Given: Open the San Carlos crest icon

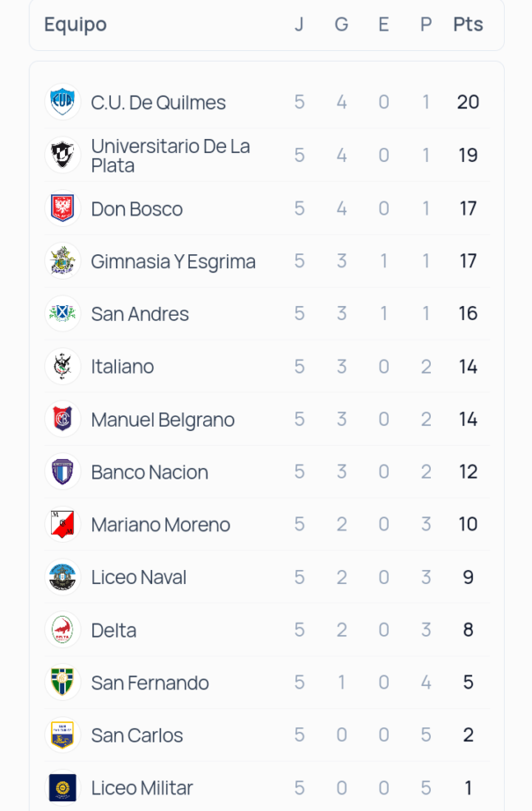Looking at the screenshot, I should tap(62, 735).
